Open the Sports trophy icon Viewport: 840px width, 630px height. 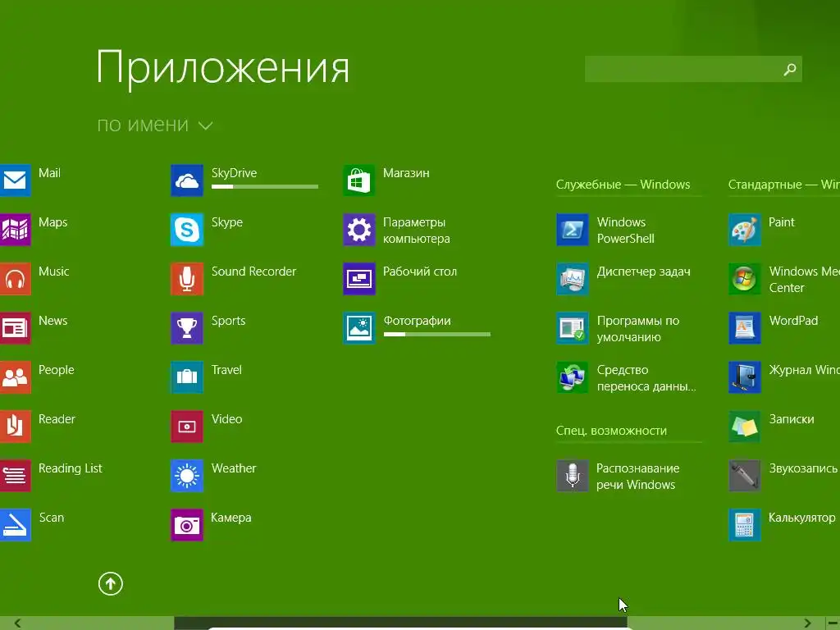[x=187, y=328]
